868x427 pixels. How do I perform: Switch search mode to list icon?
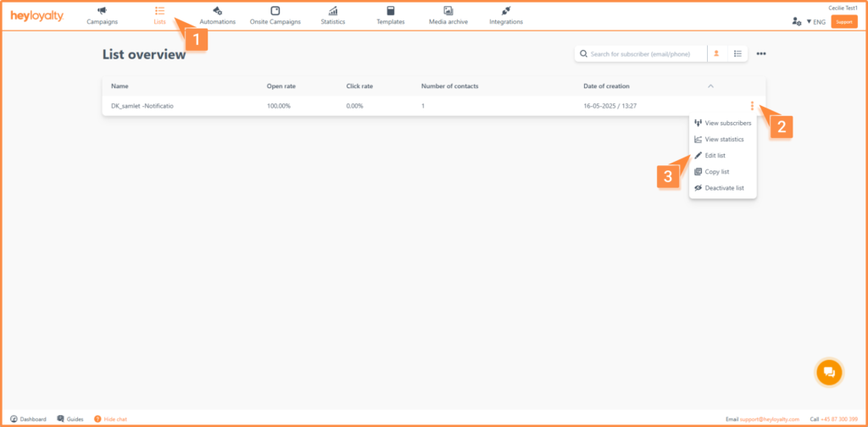(x=737, y=54)
